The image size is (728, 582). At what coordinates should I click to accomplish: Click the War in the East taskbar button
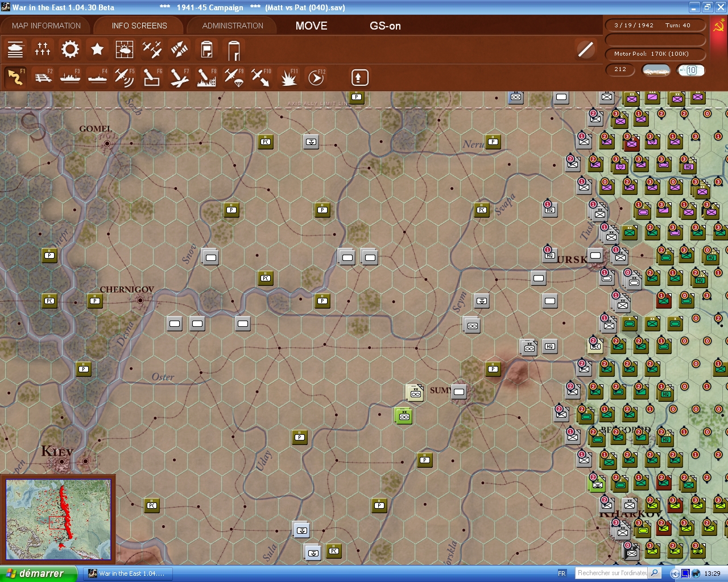[127, 573]
